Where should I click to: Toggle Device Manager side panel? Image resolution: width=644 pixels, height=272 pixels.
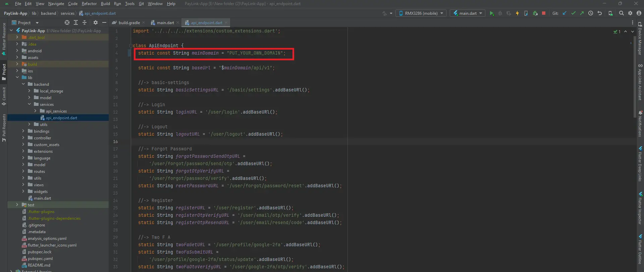(x=640, y=39)
